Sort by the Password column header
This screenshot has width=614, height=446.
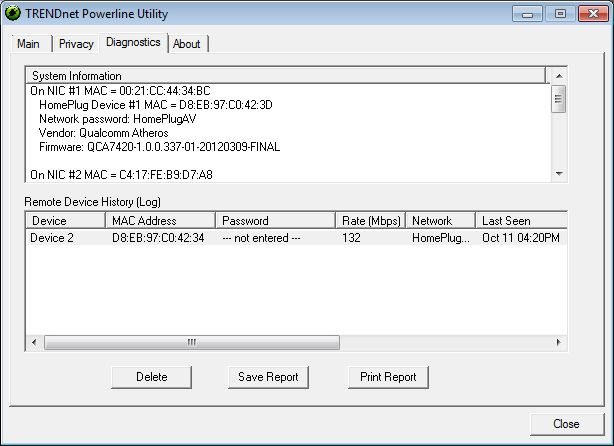point(276,220)
